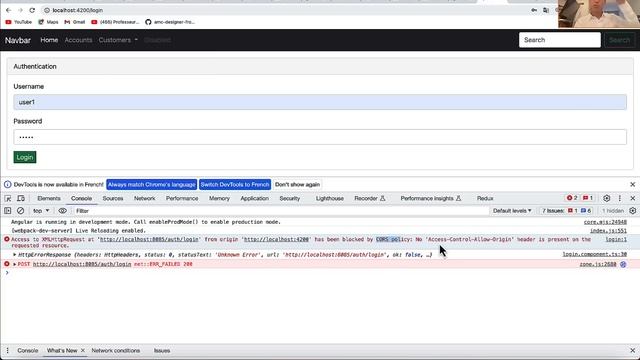The width and height of the screenshot is (640, 360).
Task: Select the Issues drawer tab
Action: pyautogui.click(x=162, y=351)
